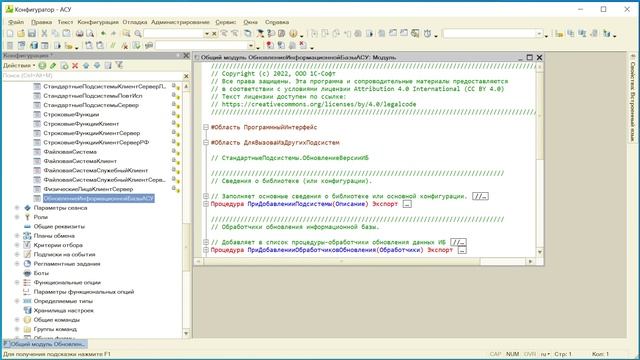
Task: Select СтроковыеФункции module in tree
Action: (x=71, y=114)
